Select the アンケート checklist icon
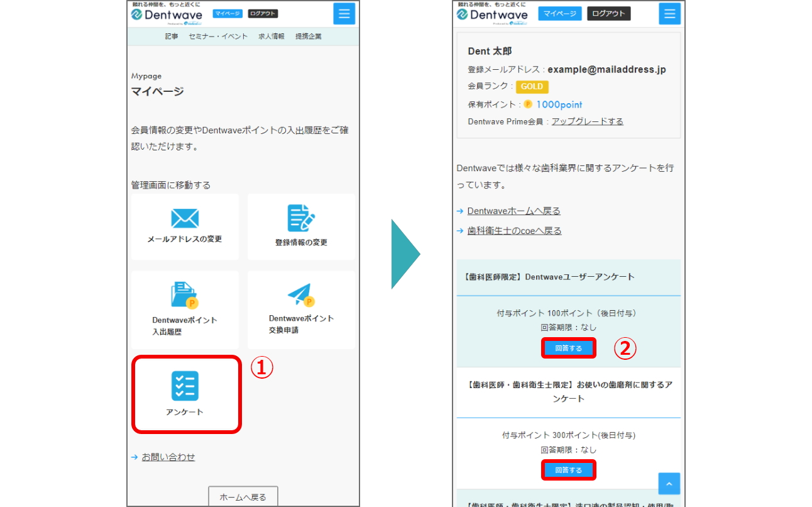 185,386
